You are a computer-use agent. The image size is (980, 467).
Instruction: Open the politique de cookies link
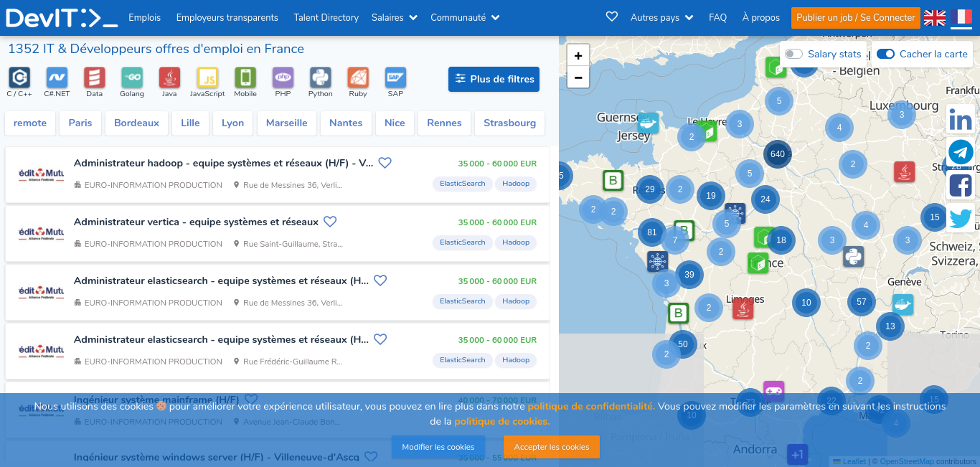click(501, 421)
